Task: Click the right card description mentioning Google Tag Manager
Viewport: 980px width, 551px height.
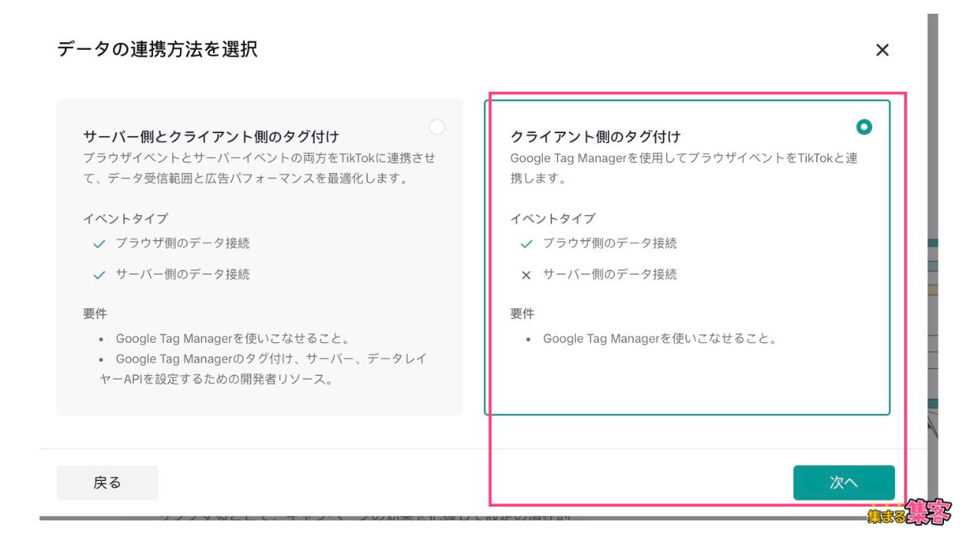Action: (684, 168)
